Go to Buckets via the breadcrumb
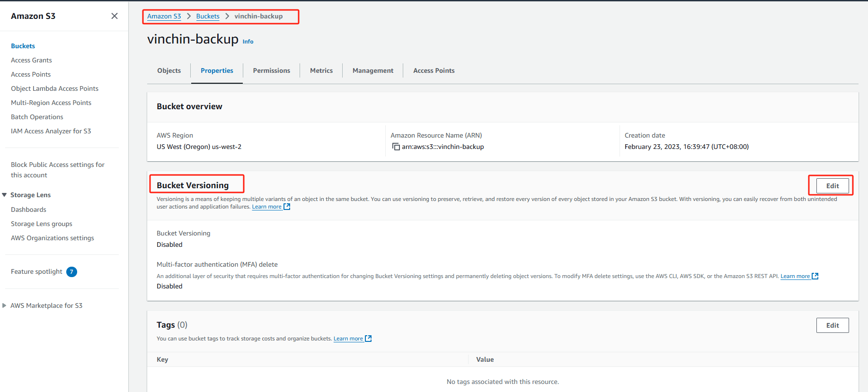This screenshot has height=392, width=868. [x=208, y=16]
